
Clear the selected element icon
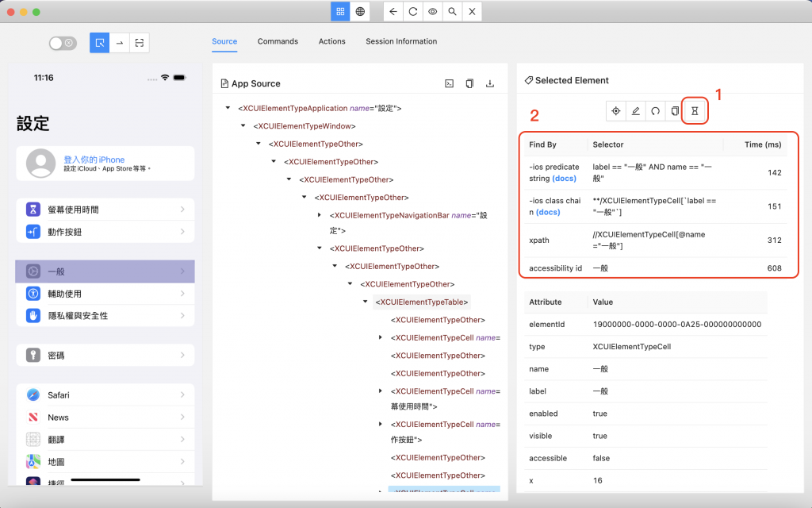pos(655,111)
